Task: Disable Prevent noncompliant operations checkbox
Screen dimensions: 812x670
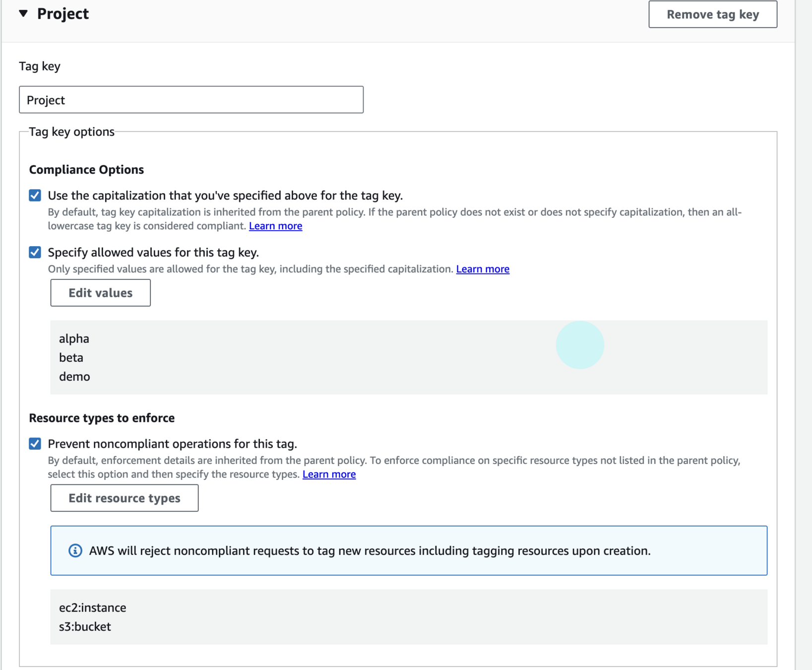Action: click(35, 444)
